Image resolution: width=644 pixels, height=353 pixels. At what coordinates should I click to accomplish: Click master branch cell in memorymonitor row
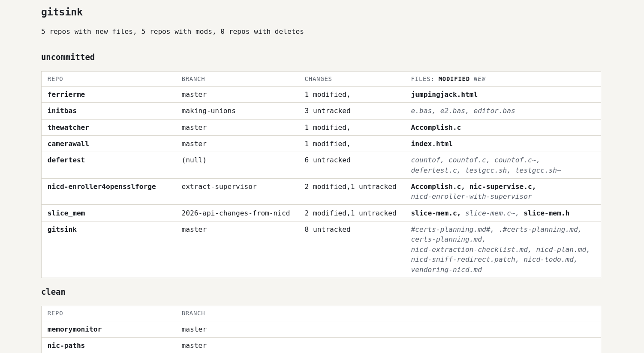194,329
